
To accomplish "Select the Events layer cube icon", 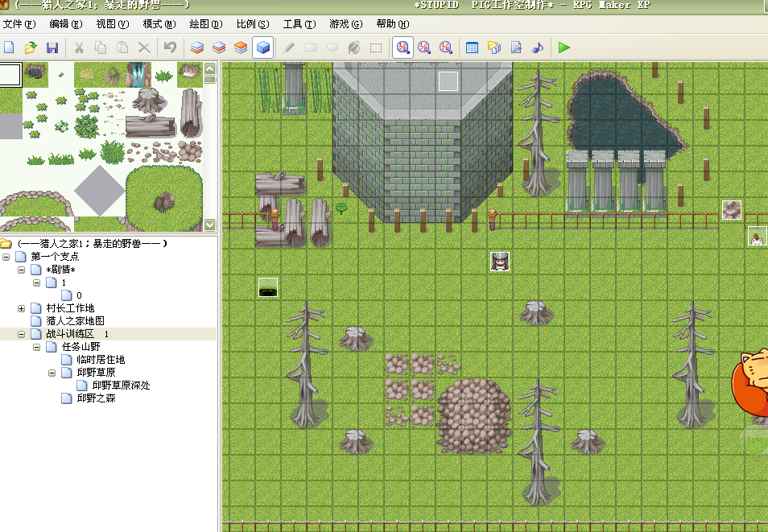I will click(x=263, y=47).
